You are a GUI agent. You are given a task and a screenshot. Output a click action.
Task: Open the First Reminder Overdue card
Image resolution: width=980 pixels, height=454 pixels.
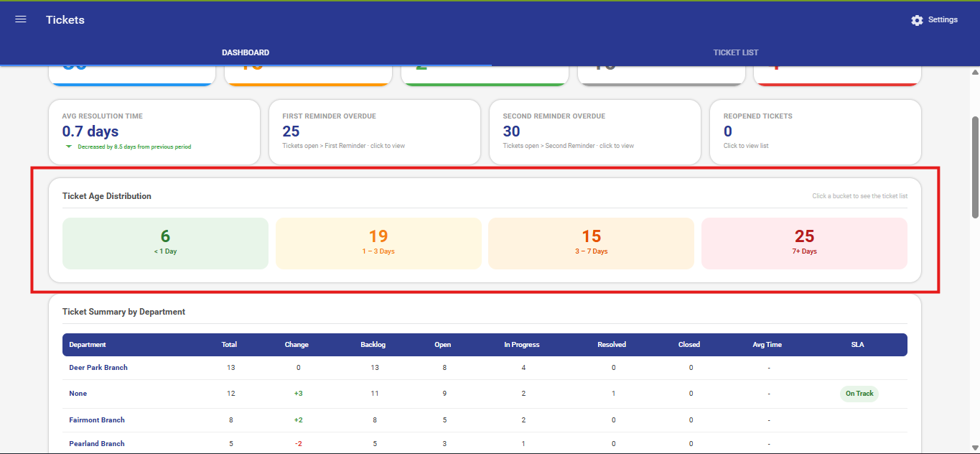[374, 132]
